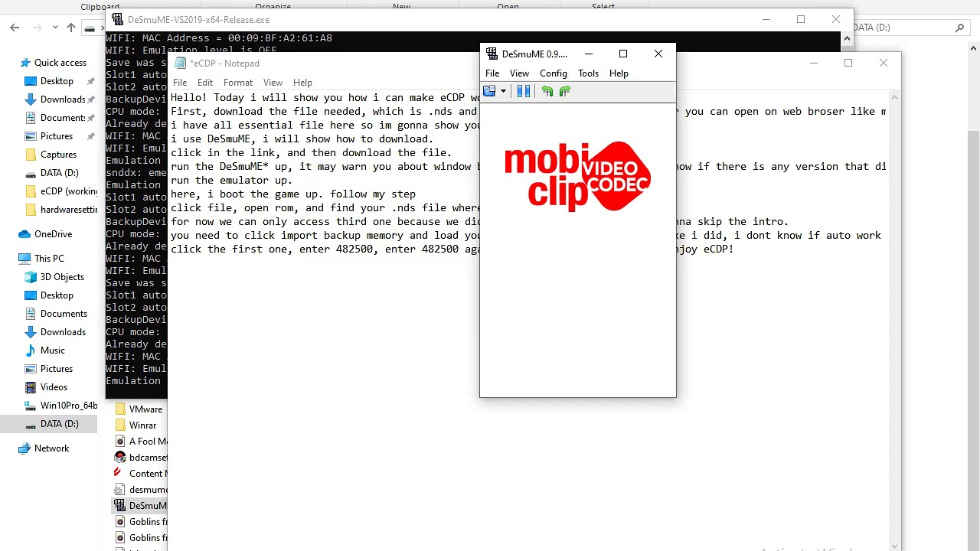Rotate display clockwise with the right green arrow
The height and width of the screenshot is (551, 980).
tap(565, 91)
